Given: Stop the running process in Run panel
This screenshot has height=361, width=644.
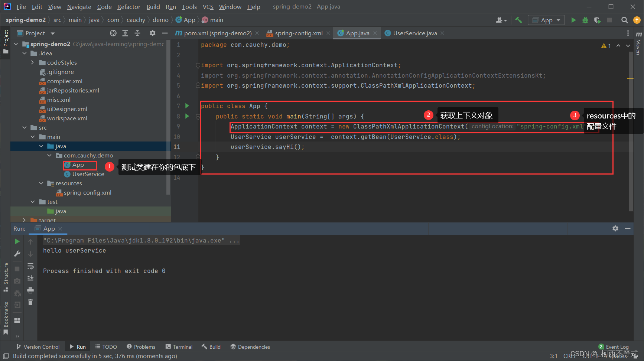Looking at the screenshot, I should click(x=17, y=268).
